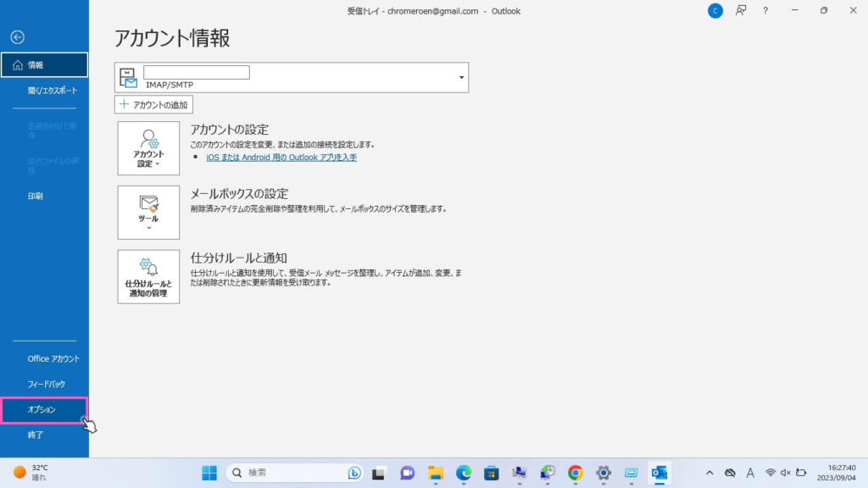
Task: Expand the IMAP/SMTP account dropdown
Action: click(461, 77)
